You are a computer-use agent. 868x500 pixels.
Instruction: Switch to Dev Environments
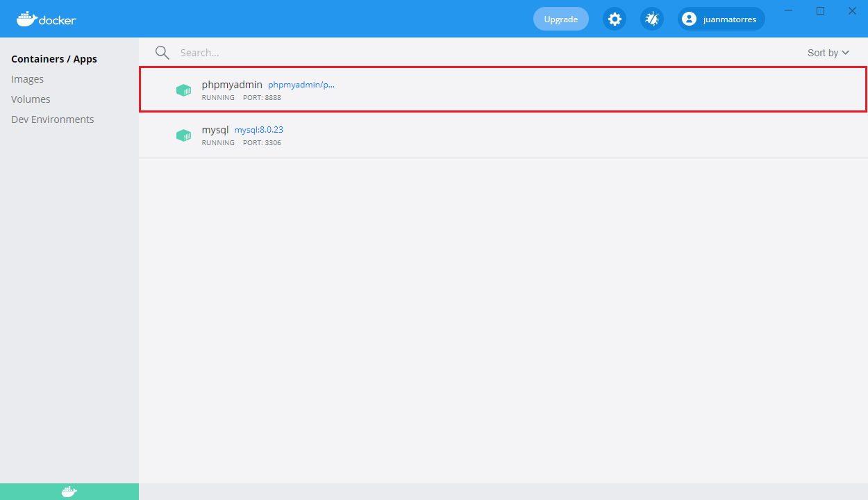pyautogui.click(x=53, y=119)
